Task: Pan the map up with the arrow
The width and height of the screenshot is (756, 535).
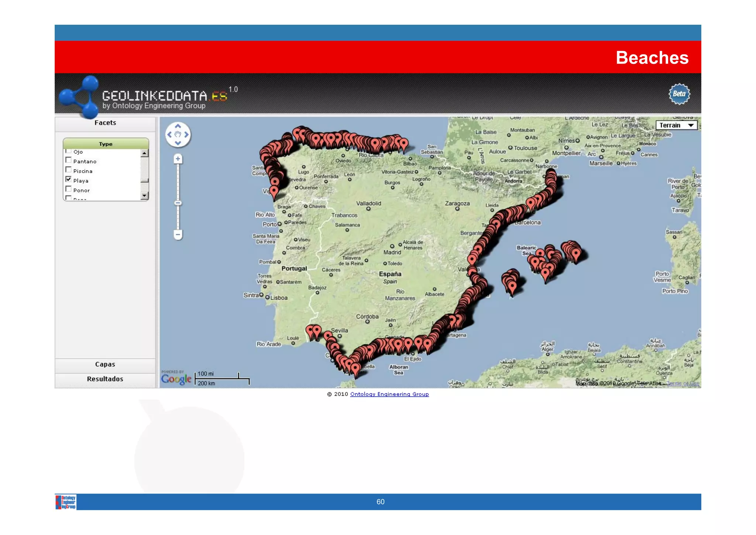Action: point(178,126)
